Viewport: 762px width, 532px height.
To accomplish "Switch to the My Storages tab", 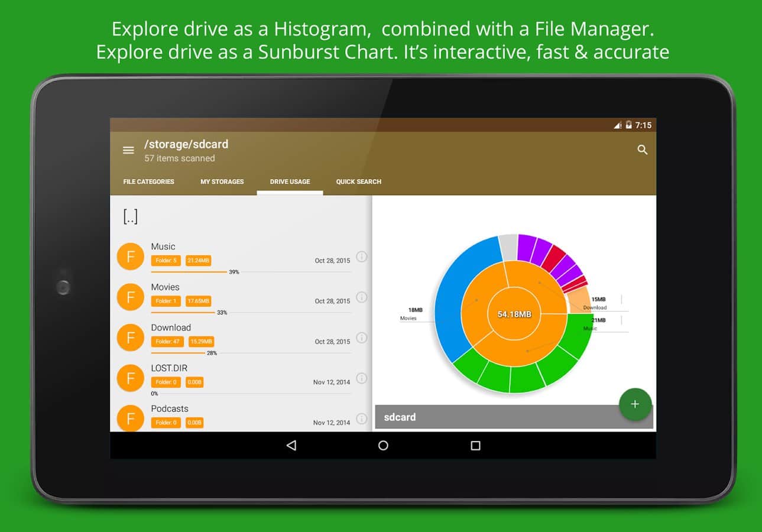I will (x=222, y=181).
